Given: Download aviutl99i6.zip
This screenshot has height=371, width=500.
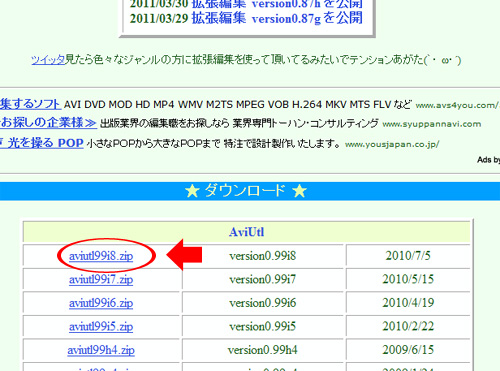Looking at the screenshot, I should (x=101, y=303).
